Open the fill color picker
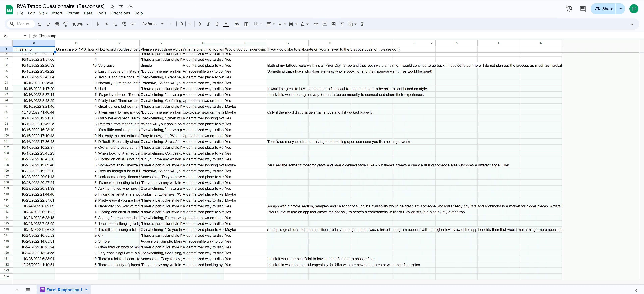 point(237,24)
